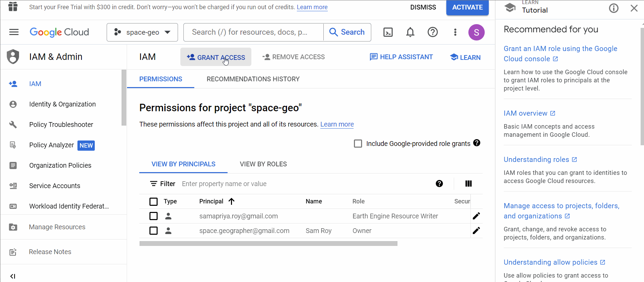Click the GRANT ACCESS button
Image resolution: width=644 pixels, height=282 pixels.
216,57
